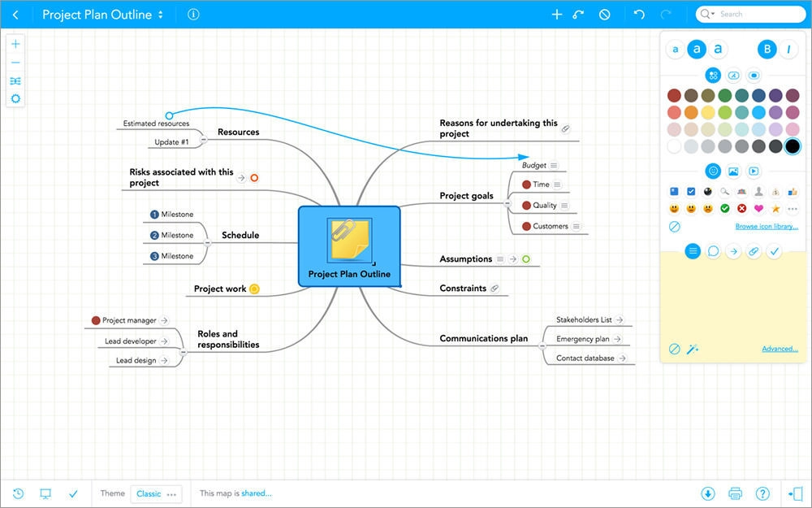This screenshot has height=508, width=812.
Task: Start presentation mode with the screen icon
Action: pyautogui.click(x=45, y=493)
